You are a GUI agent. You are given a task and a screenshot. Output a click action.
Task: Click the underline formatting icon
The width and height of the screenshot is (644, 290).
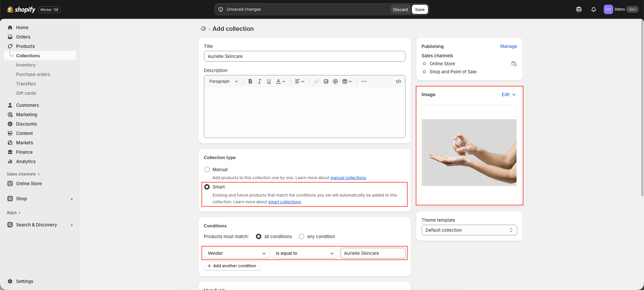pos(269,81)
